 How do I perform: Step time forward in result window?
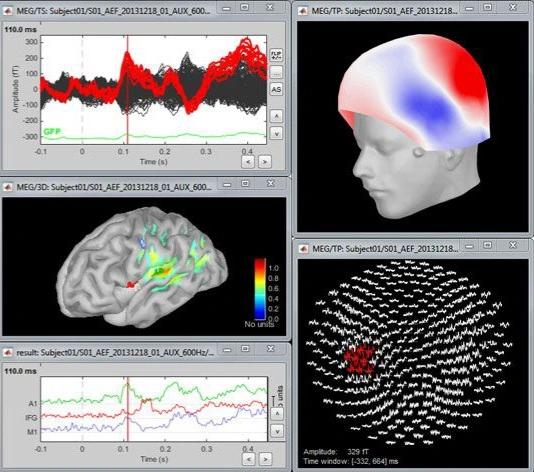click(x=266, y=459)
